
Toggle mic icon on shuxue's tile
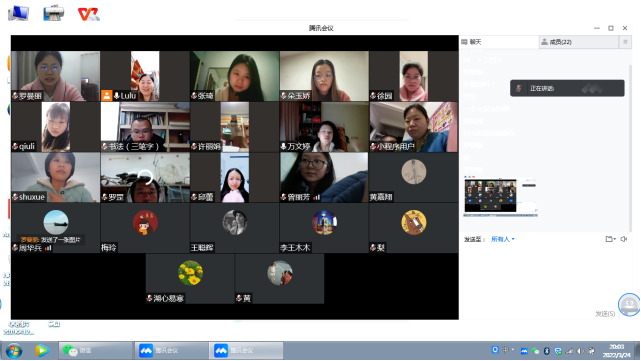[15, 197]
